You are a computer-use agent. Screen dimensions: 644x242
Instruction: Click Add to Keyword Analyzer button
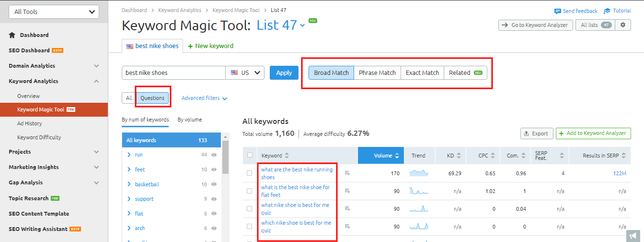593,133
